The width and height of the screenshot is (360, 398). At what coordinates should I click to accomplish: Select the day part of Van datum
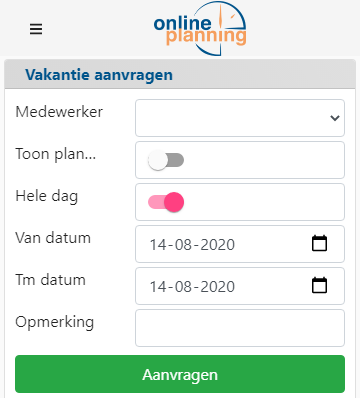tap(158, 245)
